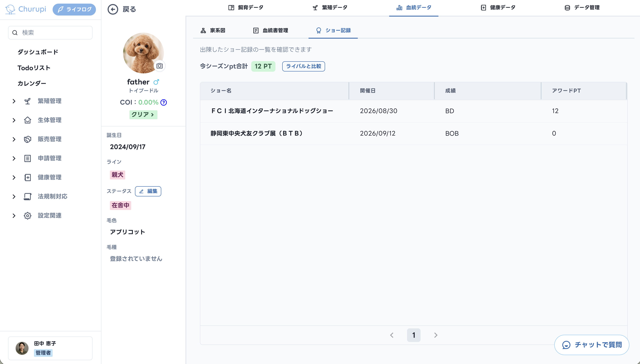Click into the 検索 search field
Viewport: 640px width, 364px height.
click(50, 33)
